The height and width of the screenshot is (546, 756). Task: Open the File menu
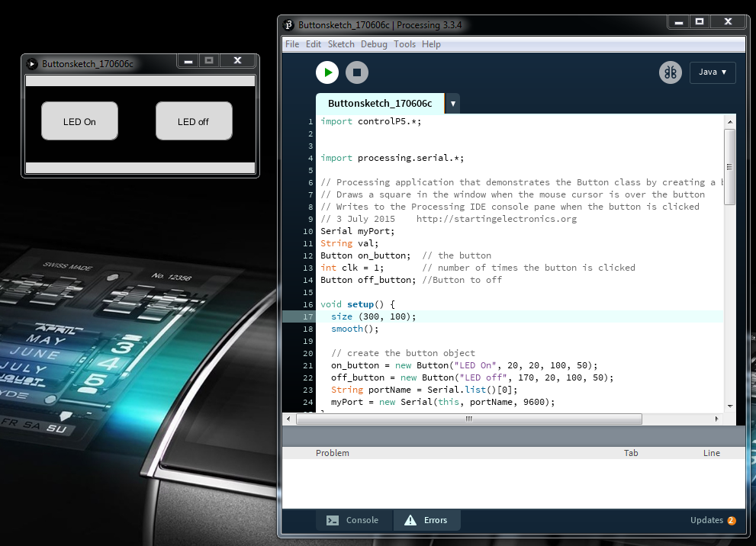[x=292, y=44]
